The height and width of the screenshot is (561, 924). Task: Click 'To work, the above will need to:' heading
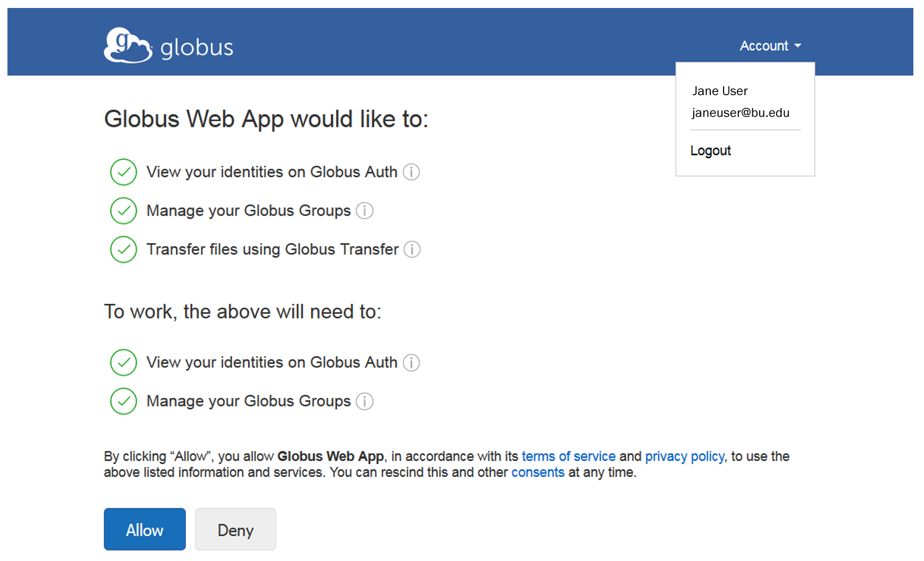coord(242,312)
